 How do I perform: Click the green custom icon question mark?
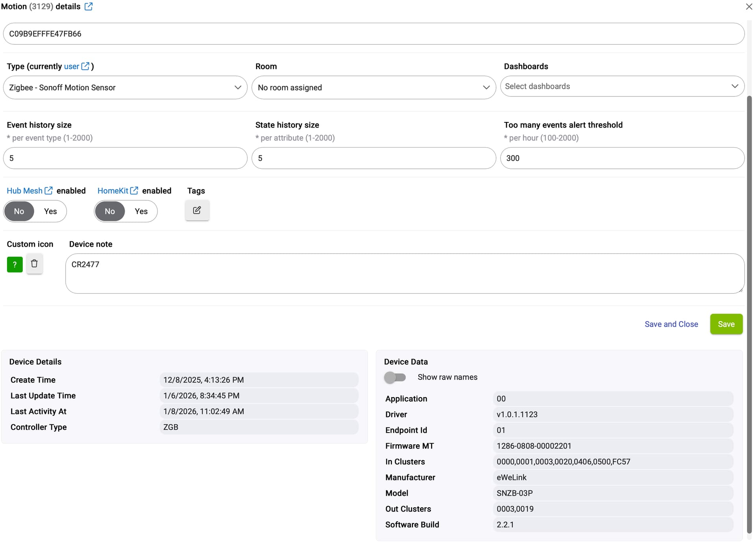[x=15, y=264]
